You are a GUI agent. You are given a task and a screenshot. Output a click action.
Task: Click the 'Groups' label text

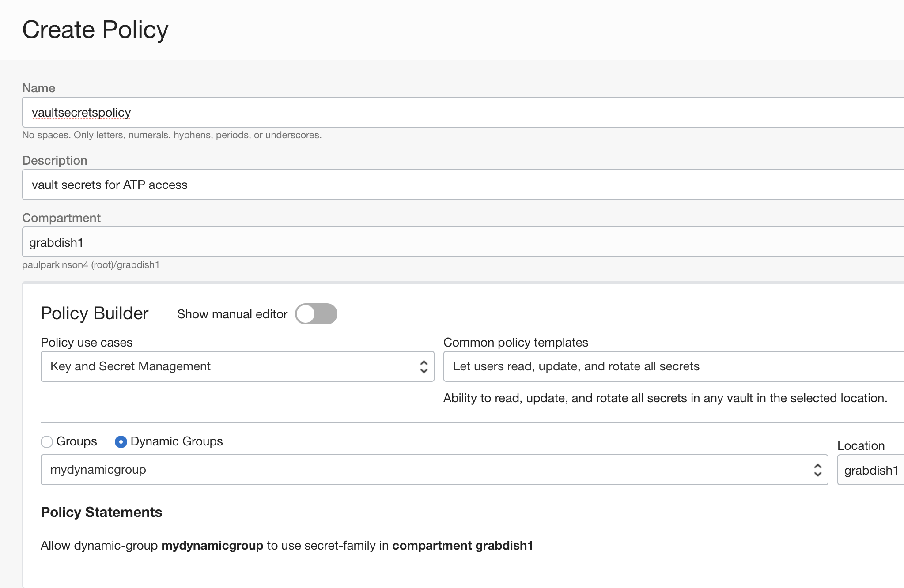(x=76, y=441)
